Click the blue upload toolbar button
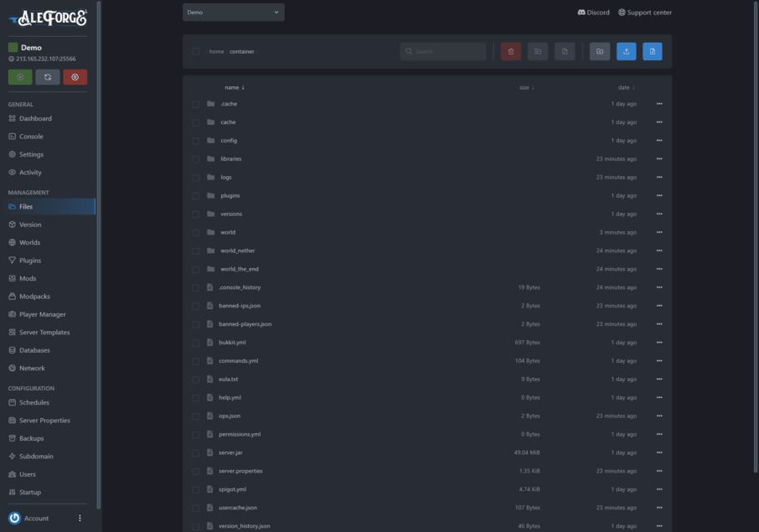 (626, 52)
